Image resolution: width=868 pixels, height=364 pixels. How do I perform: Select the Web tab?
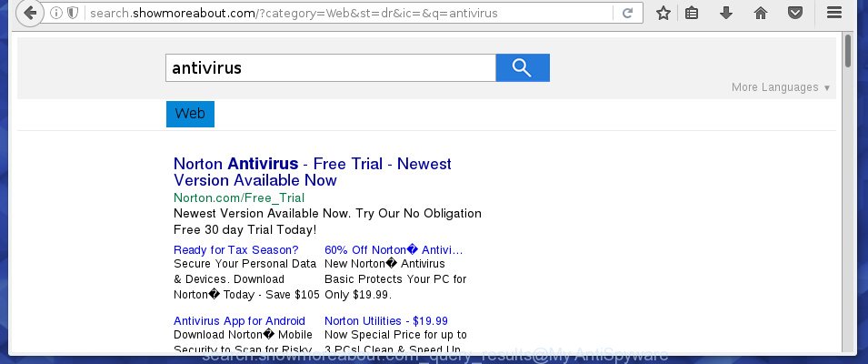[x=191, y=114]
